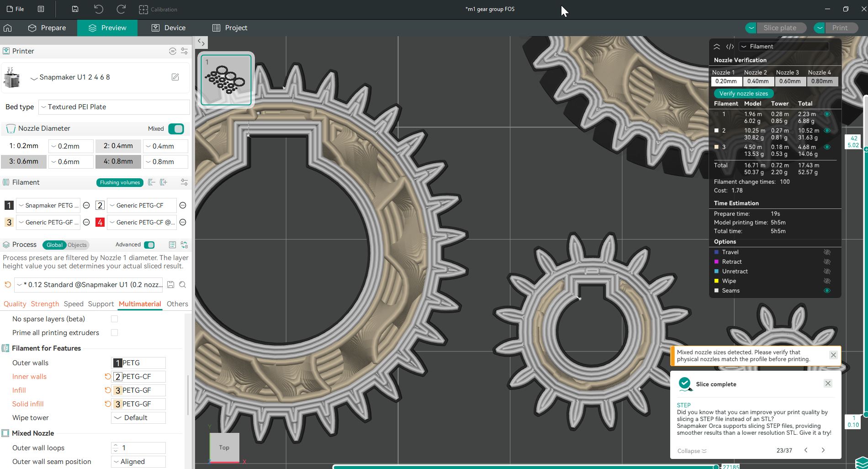Expand the Print options dropdown arrow
This screenshot has height=469, width=868.
[820, 28]
